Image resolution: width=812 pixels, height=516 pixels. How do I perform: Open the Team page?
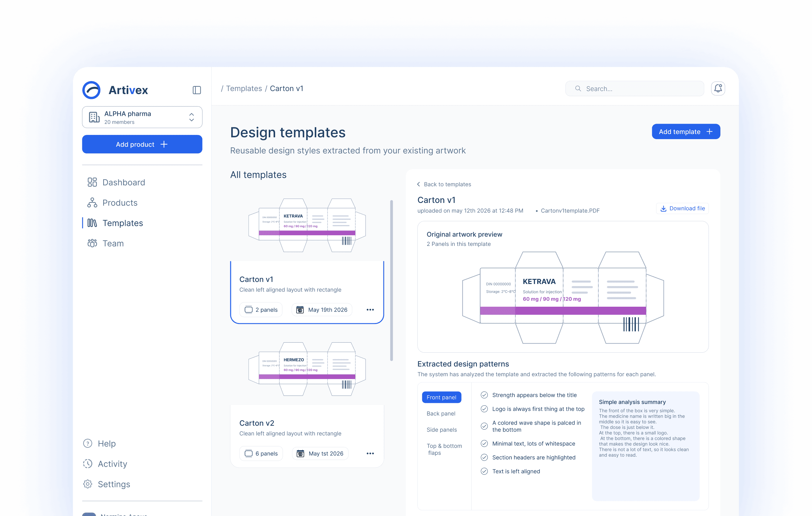[x=105, y=243]
